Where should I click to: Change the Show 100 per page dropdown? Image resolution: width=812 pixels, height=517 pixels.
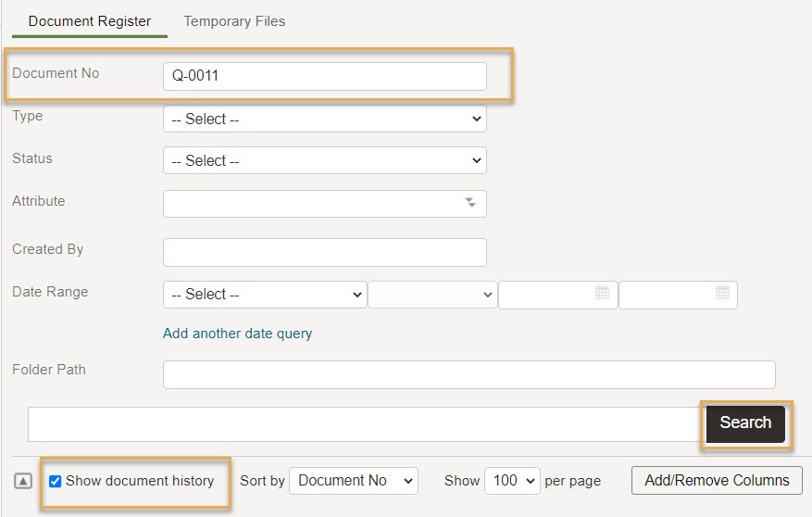[513, 481]
